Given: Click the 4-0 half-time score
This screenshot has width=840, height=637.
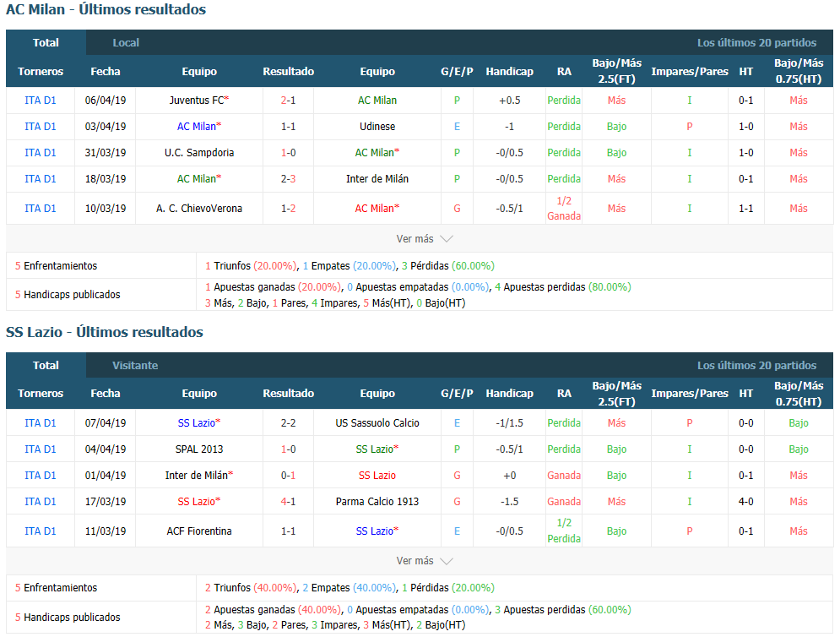Looking at the screenshot, I should point(745,502).
